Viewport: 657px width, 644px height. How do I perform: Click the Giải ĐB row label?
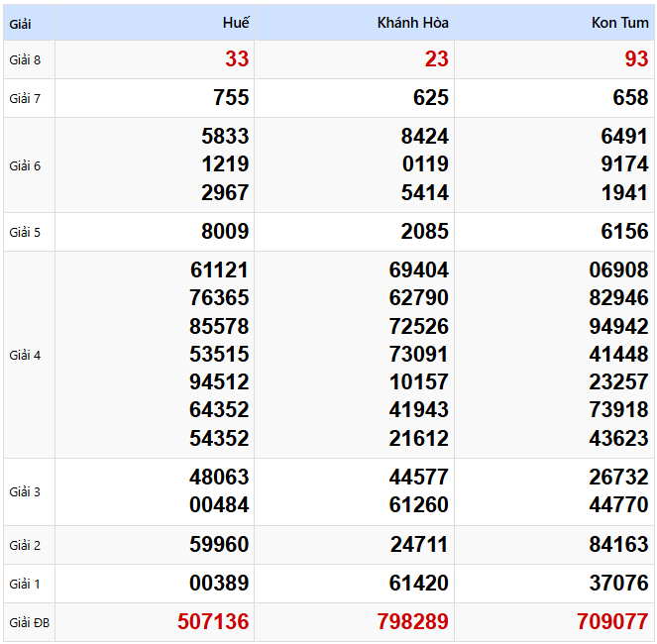point(28,622)
